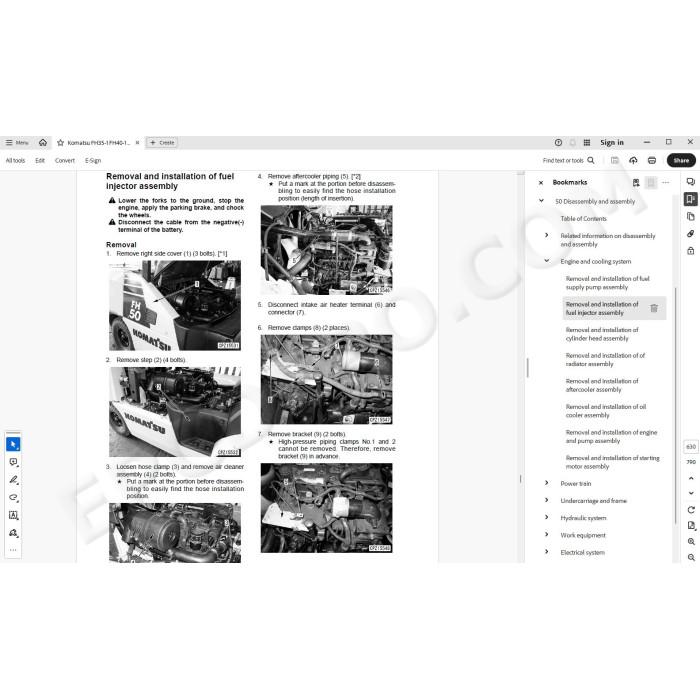
Task: Choose the Select arrow tool
Action: point(13,444)
